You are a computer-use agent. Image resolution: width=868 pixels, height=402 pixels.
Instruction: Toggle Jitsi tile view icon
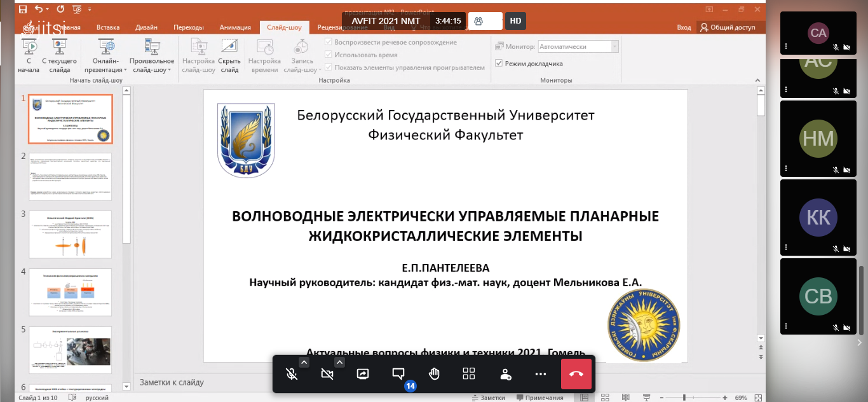click(469, 374)
